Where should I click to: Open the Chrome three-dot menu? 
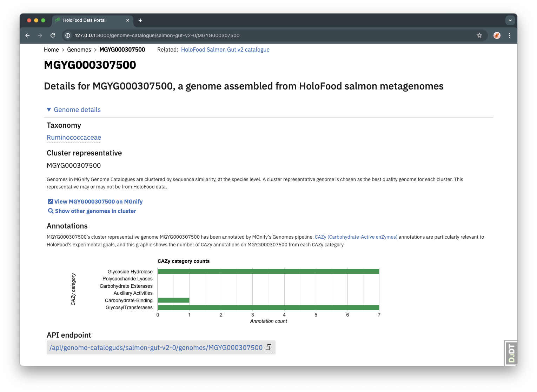[x=510, y=35]
